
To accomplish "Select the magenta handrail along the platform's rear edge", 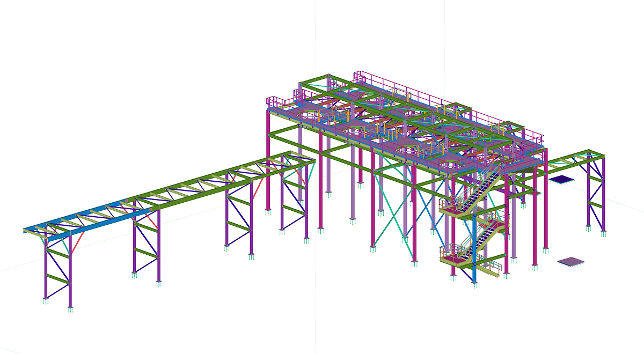I will (429, 95).
